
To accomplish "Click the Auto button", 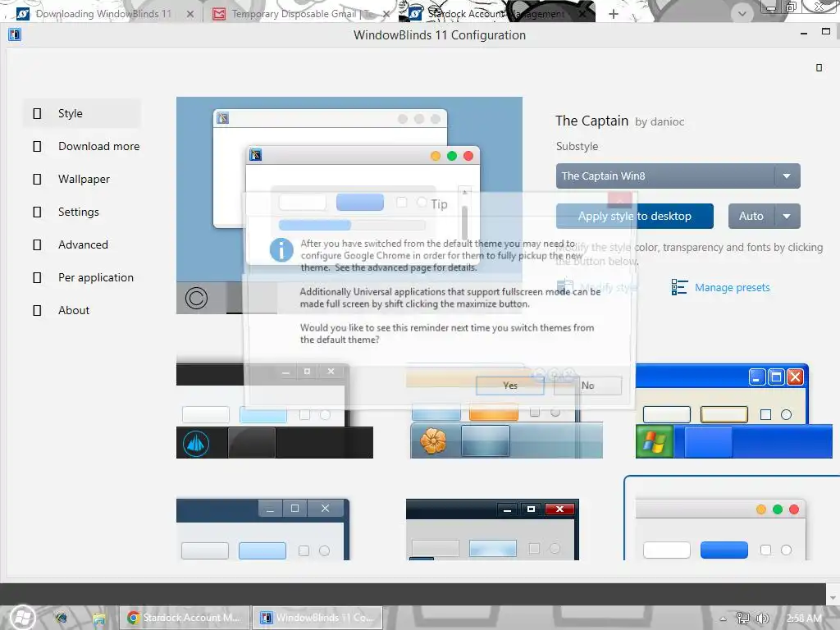I will pos(751,216).
